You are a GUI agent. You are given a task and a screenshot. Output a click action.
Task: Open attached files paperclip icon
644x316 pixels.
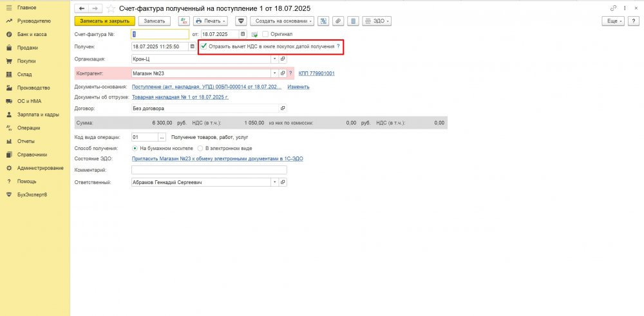pyautogui.click(x=337, y=21)
